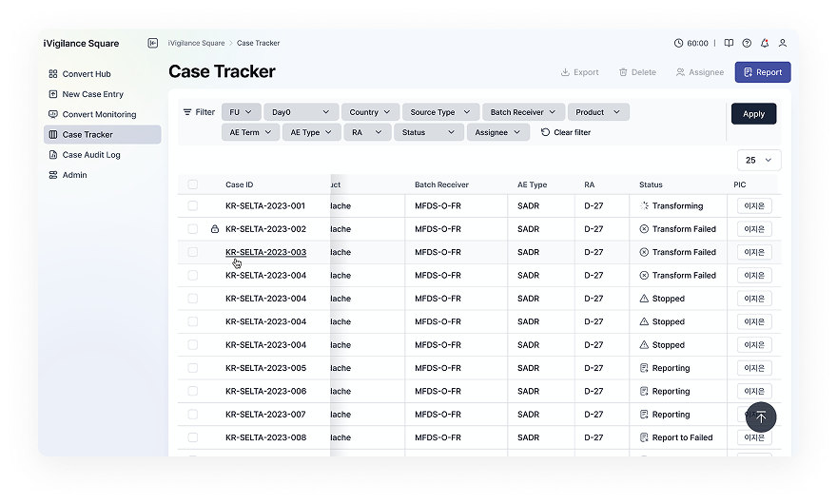Click the Report button
Screen dimensions: 837x504
click(x=762, y=72)
